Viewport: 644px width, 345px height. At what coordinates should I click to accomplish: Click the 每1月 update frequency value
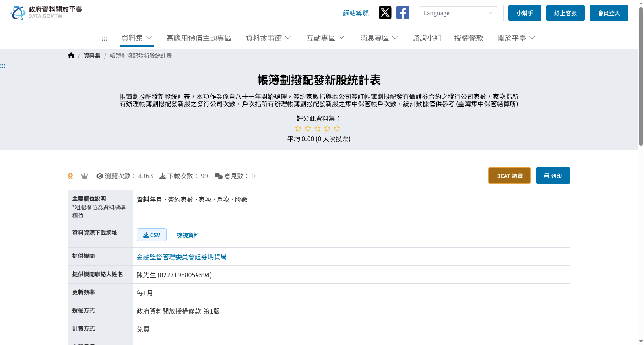[145, 293]
